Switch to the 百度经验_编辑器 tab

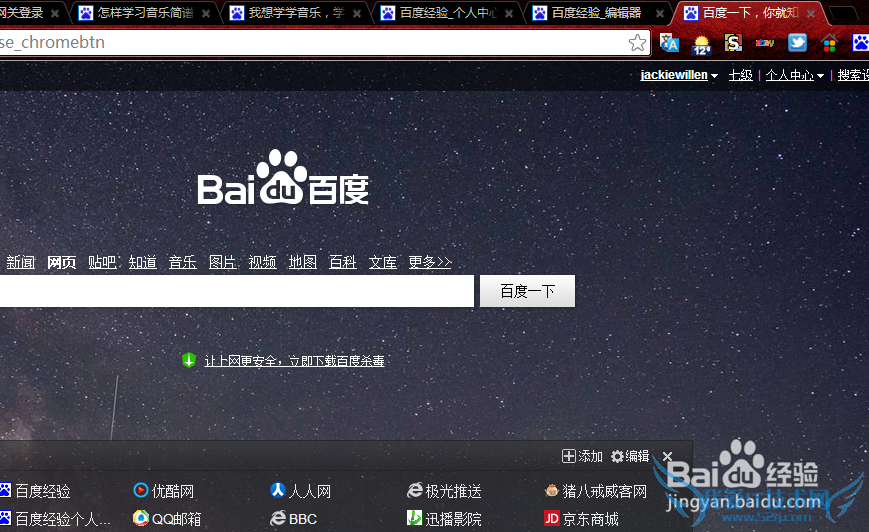pos(597,13)
